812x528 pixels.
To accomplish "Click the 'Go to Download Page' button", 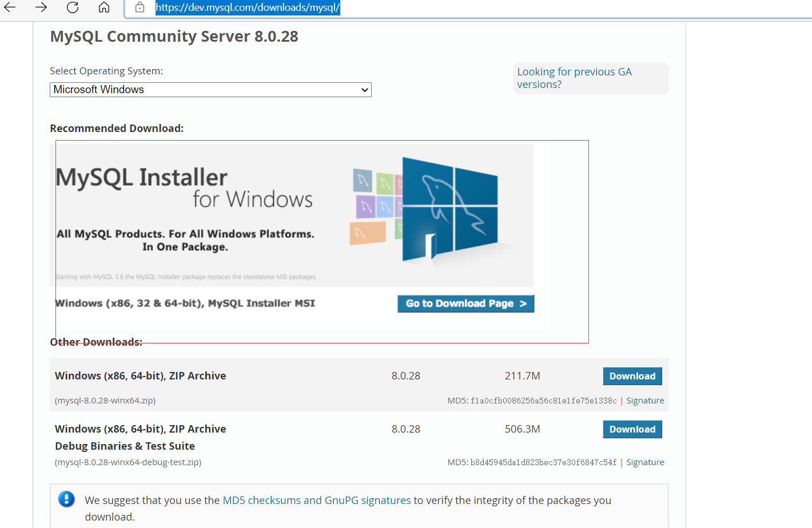I will (x=466, y=303).
